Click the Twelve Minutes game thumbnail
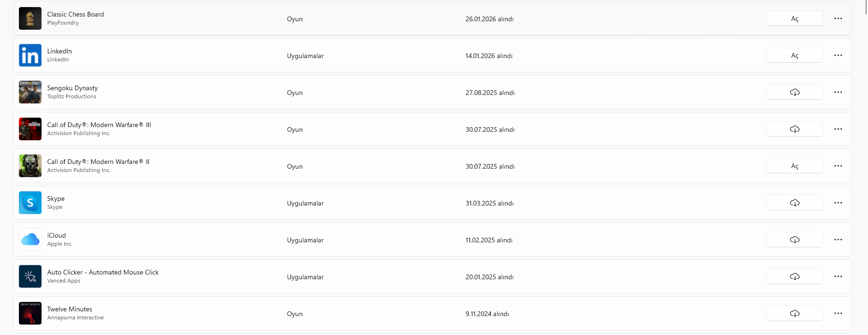 tap(30, 313)
